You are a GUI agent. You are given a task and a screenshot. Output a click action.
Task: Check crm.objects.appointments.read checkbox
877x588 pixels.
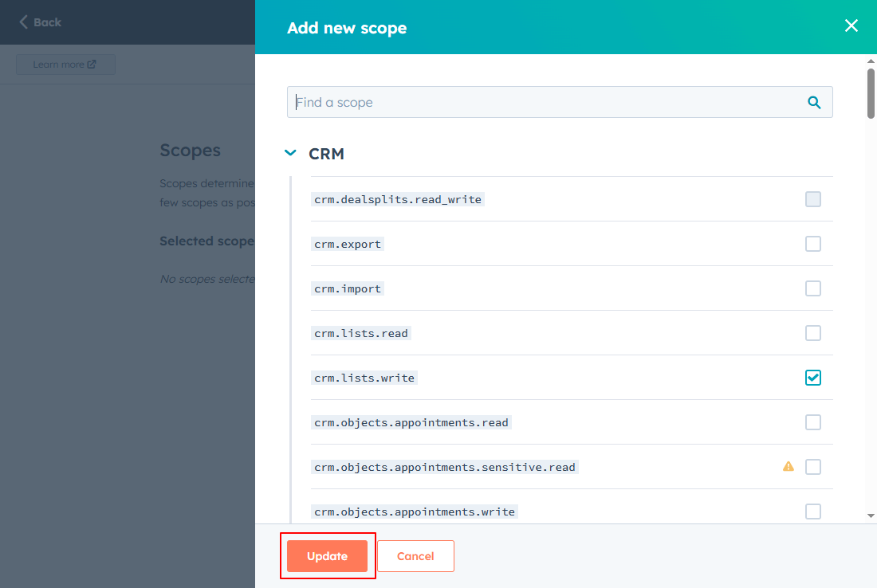[x=812, y=422]
